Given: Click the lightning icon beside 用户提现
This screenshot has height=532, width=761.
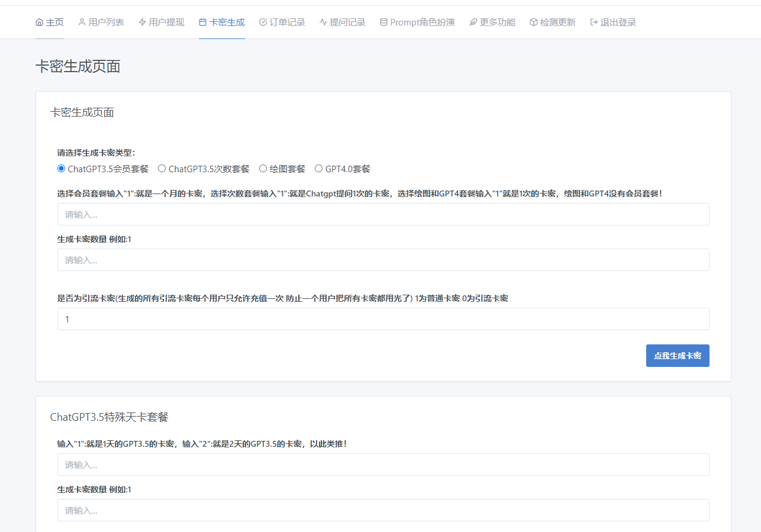Looking at the screenshot, I should point(142,22).
